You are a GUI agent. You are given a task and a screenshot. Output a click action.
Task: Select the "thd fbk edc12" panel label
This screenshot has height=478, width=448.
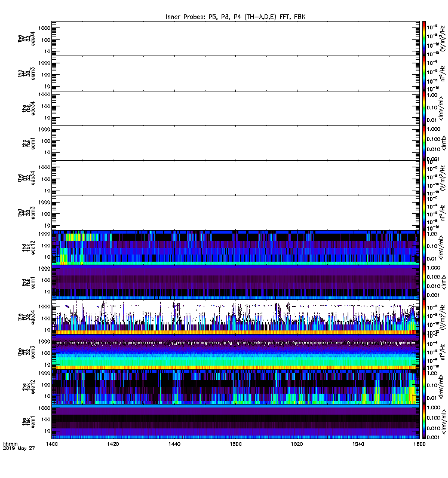pyautogui.click(x=29, y=247)
